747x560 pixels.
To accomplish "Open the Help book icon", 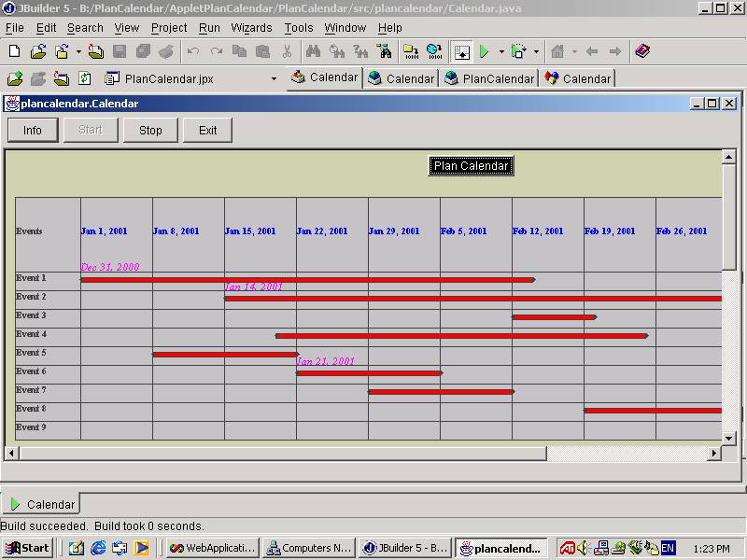I will [x=642, y=52].
